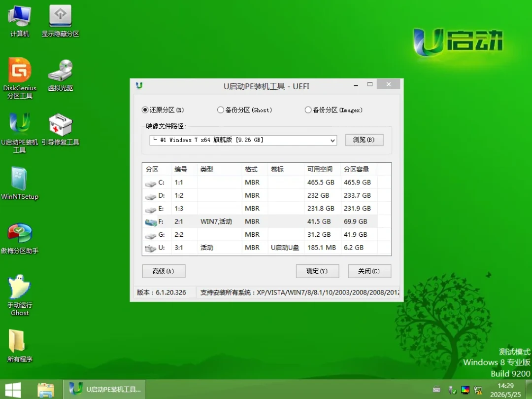Click the USB device tray icon
532x399 pixels.
tap(452, 390)
